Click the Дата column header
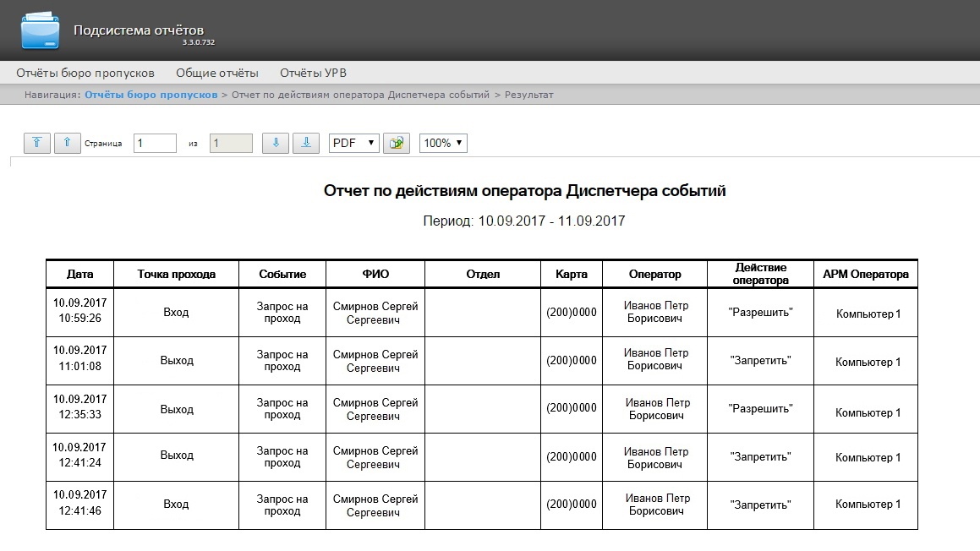This screenshot has height=551, width=980. click(x=79, y=274)
